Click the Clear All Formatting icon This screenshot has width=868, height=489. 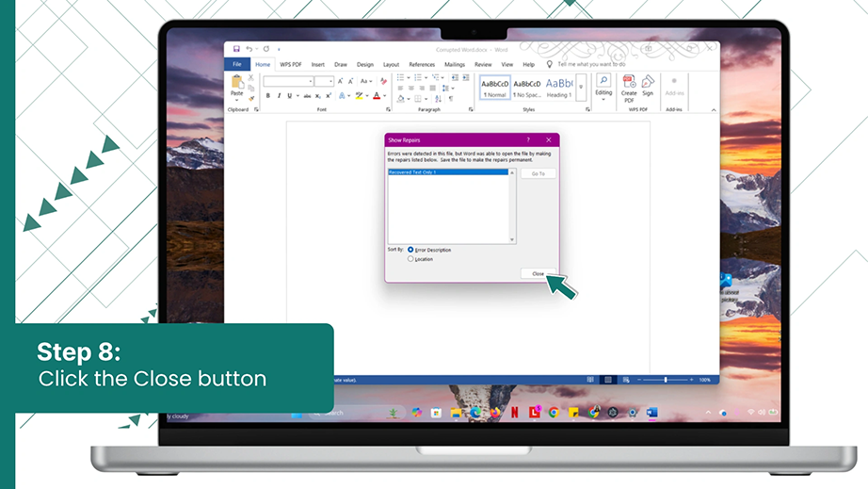click(x=383, y=81)
